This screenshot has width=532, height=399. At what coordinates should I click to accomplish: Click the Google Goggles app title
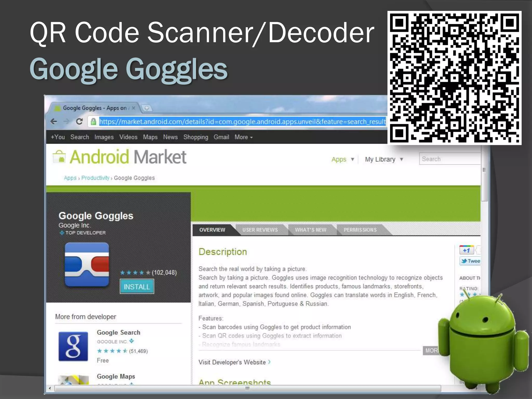[96, 216]
